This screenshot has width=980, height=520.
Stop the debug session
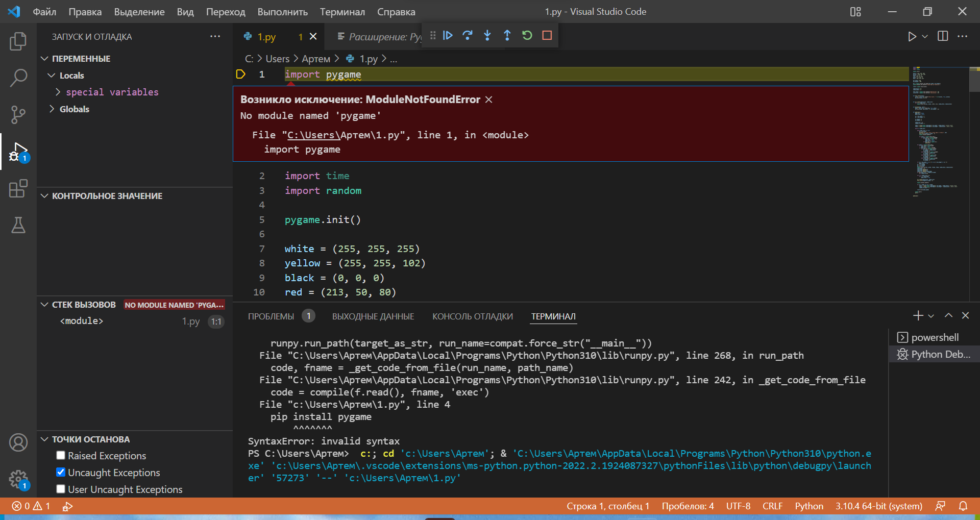point(547,35)
